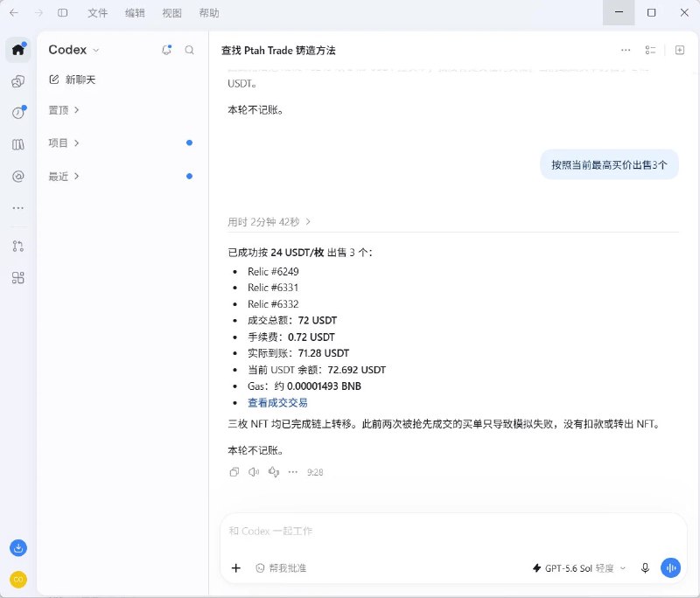Screen dimensions: 700x598
Task: Start voice dictation with microphone icon
Action: tap(645, 567)
